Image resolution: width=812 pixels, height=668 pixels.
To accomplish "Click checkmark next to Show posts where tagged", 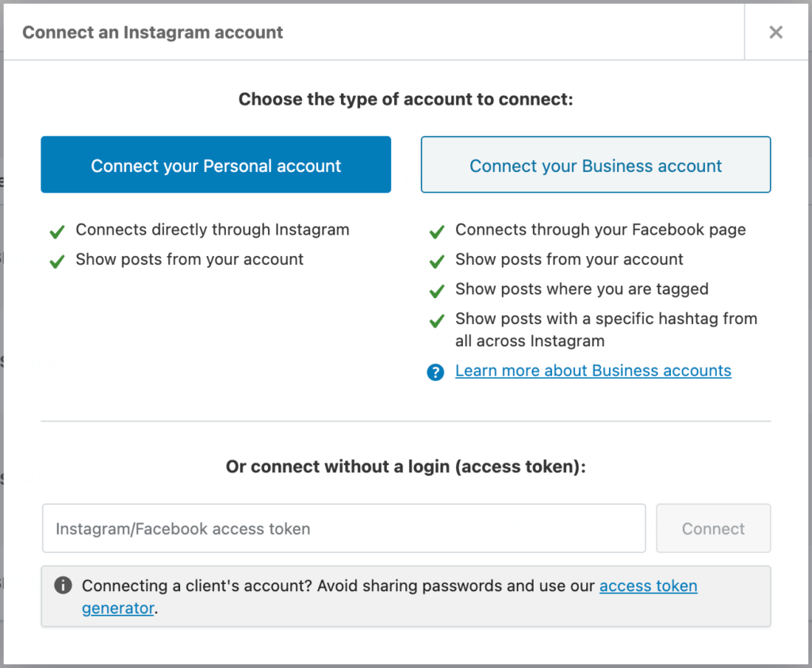I will (x=437, y=291).
